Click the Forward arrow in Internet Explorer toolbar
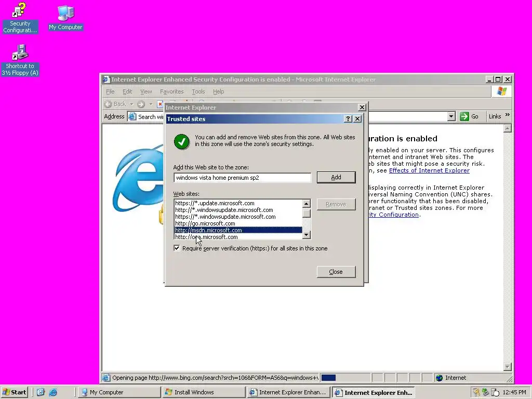The image size is (532, 399). pyautogui.click(x=141, y=104)
